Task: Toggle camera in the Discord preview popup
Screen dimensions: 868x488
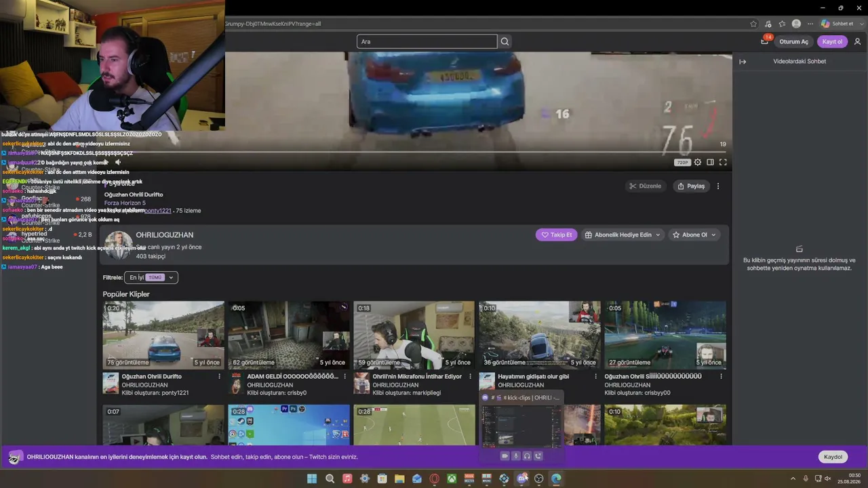Action: (x=505, y=456)
